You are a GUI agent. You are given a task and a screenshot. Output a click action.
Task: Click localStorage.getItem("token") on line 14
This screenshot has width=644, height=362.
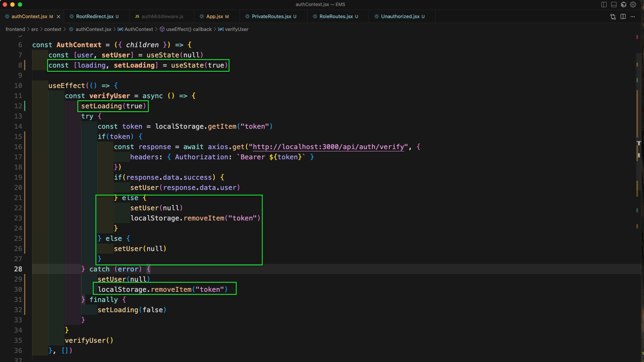214,126
